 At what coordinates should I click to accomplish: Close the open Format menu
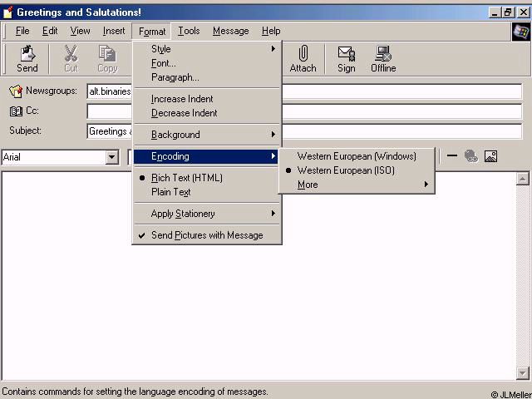click(151, 32)
